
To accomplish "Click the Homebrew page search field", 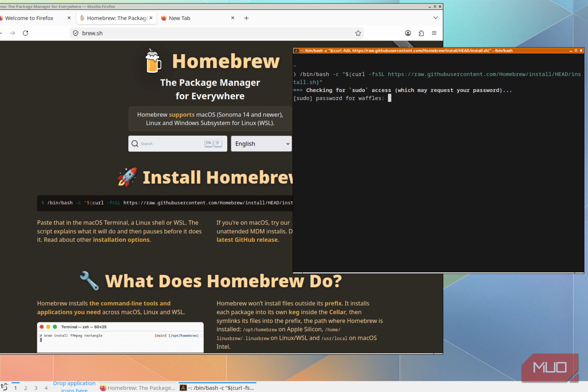I will coord(178,144).
